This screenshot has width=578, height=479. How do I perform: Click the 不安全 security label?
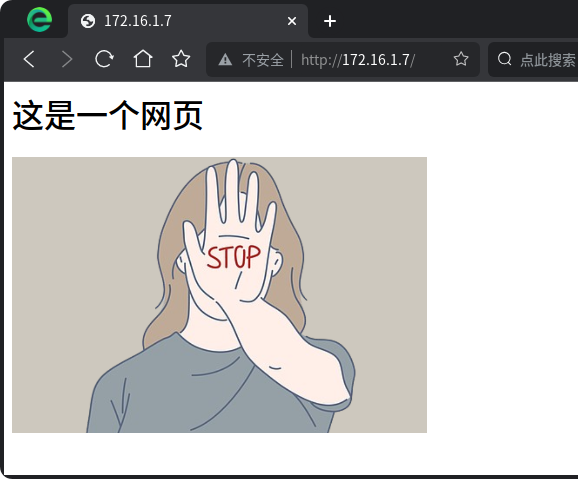point(263,60)
